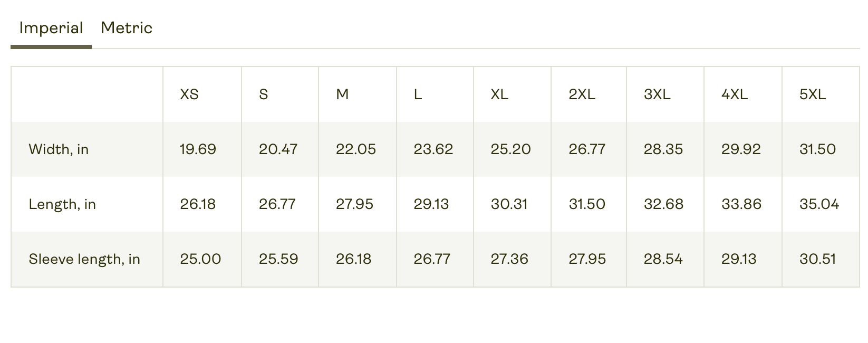Click the 2XL size column header
Screen dimensions: 868x343
(582, 94)
